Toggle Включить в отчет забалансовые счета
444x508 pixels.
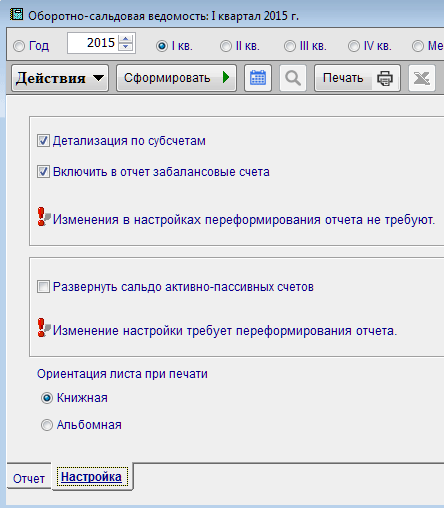[43, 172]
